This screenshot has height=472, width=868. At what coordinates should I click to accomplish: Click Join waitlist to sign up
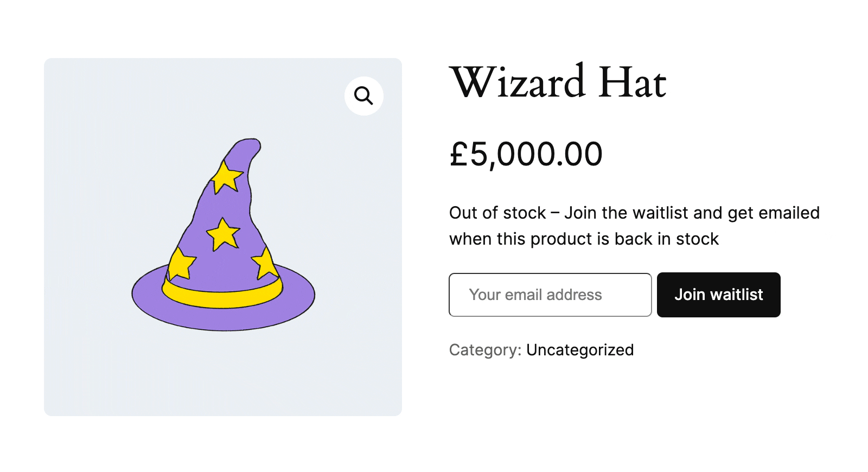[718, 295]
